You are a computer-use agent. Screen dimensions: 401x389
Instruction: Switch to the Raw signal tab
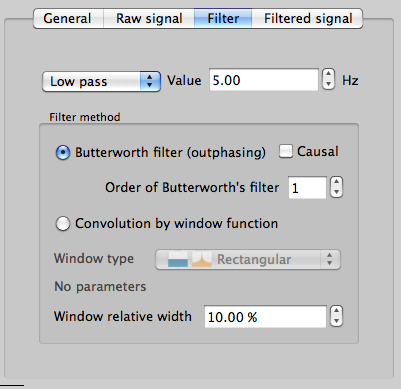coord(149,18)
